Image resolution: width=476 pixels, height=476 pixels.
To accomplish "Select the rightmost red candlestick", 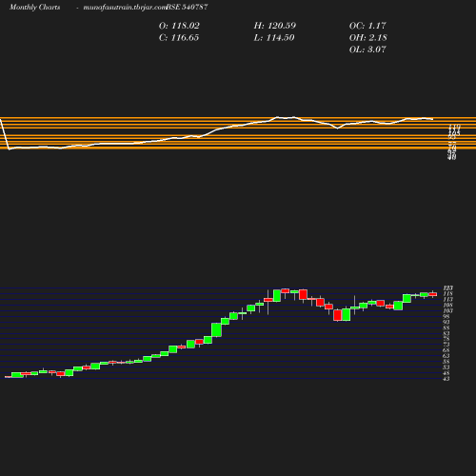I will 433,294.
